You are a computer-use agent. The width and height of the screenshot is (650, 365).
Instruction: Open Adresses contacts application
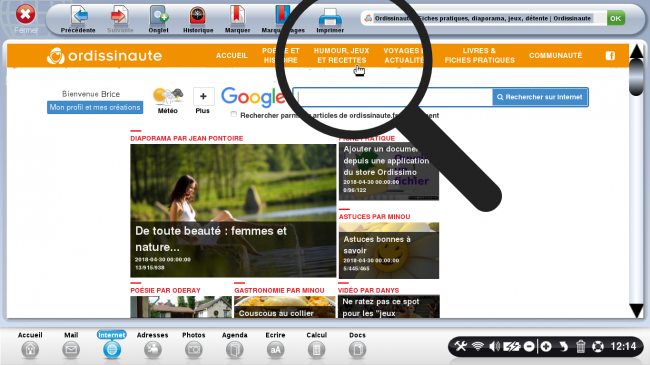(153, 345)
